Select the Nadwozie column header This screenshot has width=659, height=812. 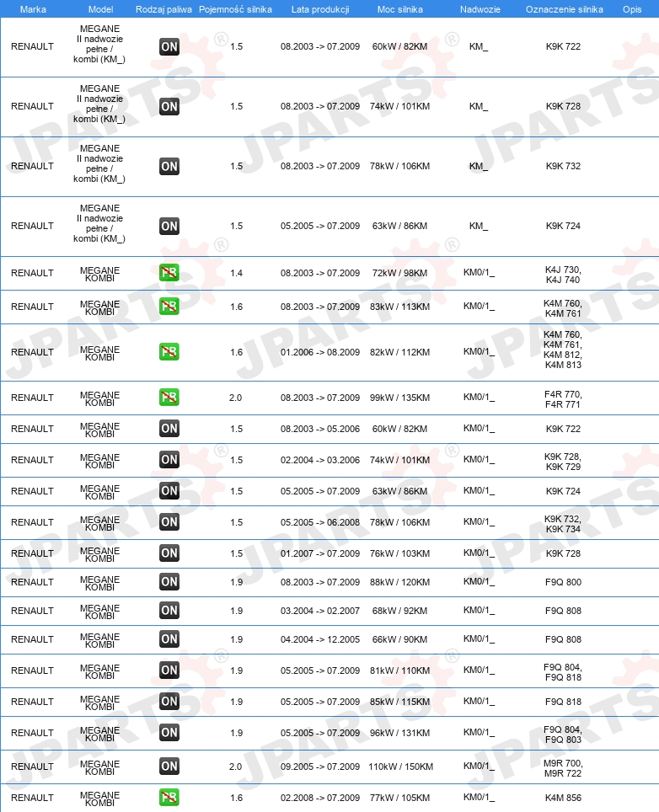(x=480, y=9)
